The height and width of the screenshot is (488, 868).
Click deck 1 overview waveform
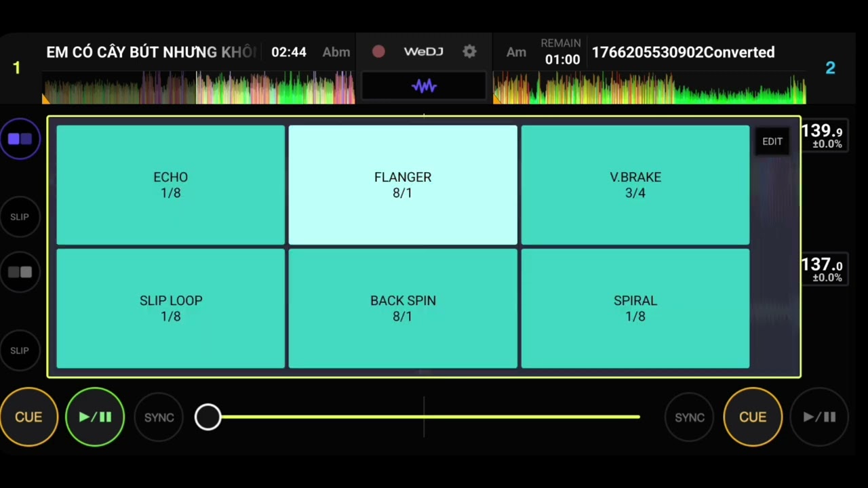point(199,87)
